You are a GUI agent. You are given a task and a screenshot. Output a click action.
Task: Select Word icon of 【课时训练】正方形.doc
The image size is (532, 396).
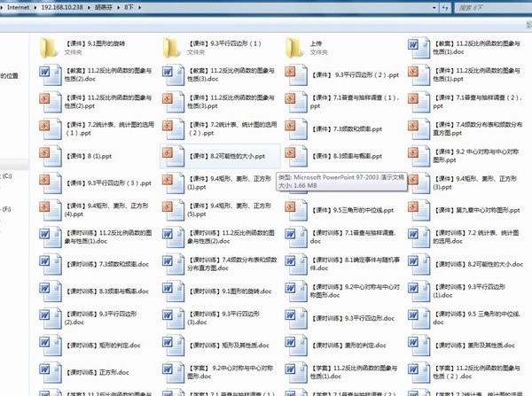coord(51,373)
